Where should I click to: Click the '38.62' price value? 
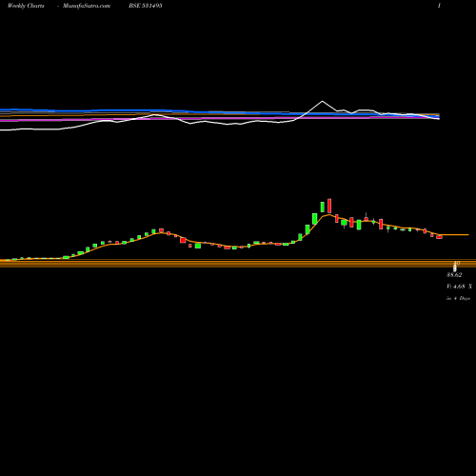[454, 275]
